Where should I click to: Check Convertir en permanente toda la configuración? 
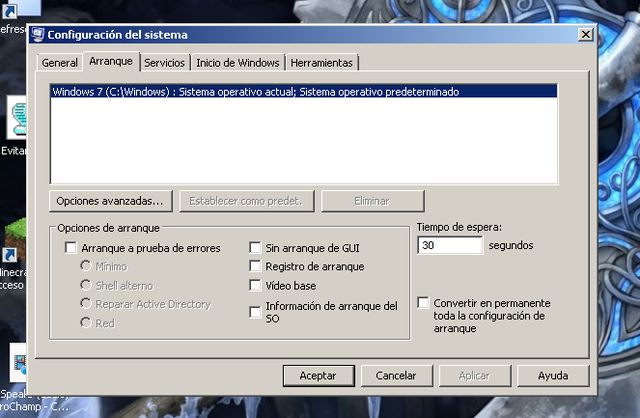pyautogui.click(x=423, y=303)
